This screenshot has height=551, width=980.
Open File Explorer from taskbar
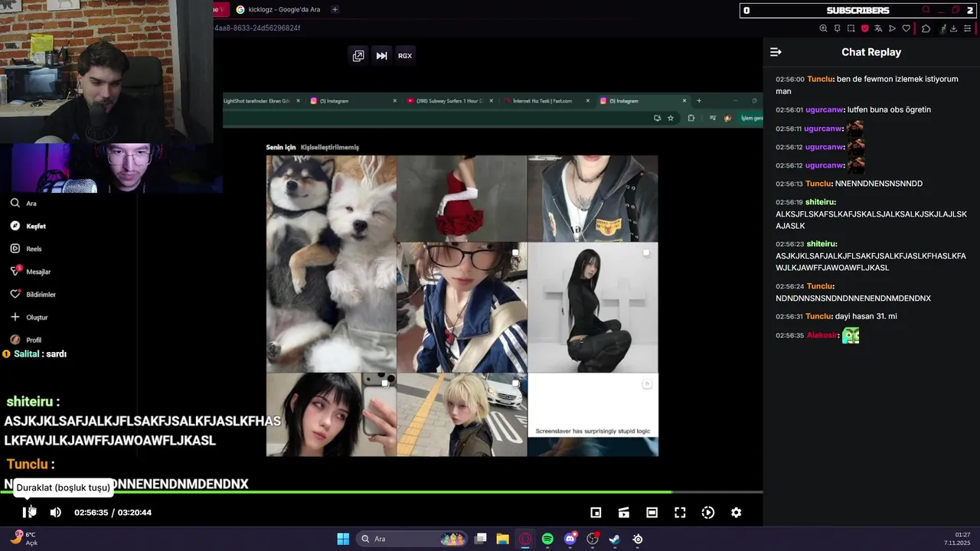coord(502,539)
